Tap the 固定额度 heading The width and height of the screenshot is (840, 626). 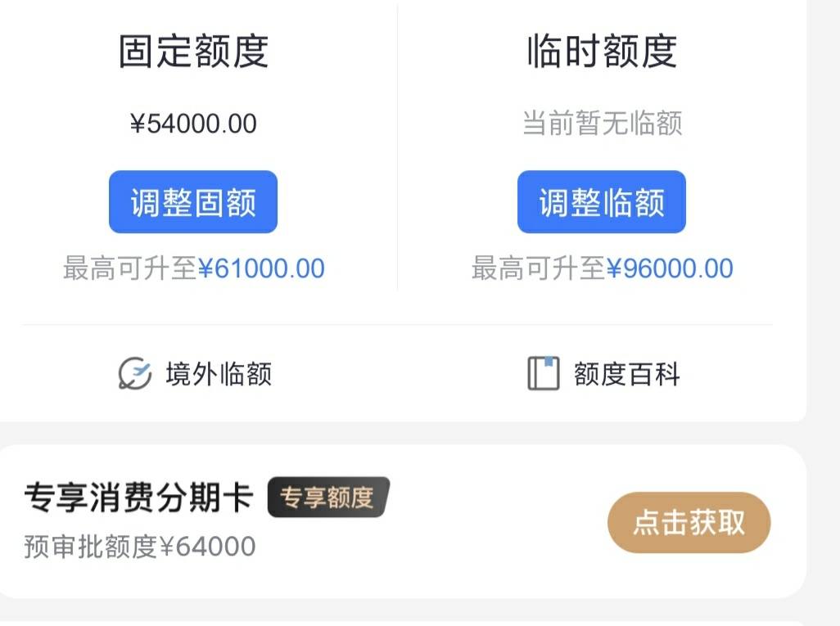tap(193, 52)
